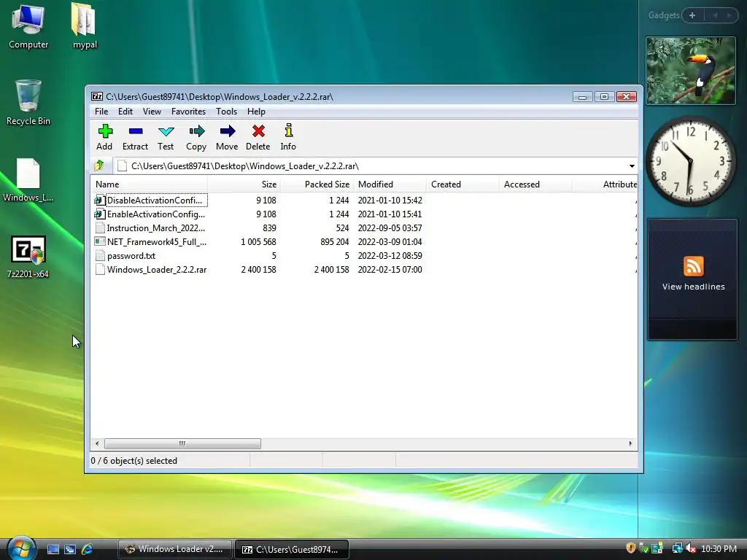Click the orange RSS feed icon
This screenshot has height=560, width=747.
[693, 266]
